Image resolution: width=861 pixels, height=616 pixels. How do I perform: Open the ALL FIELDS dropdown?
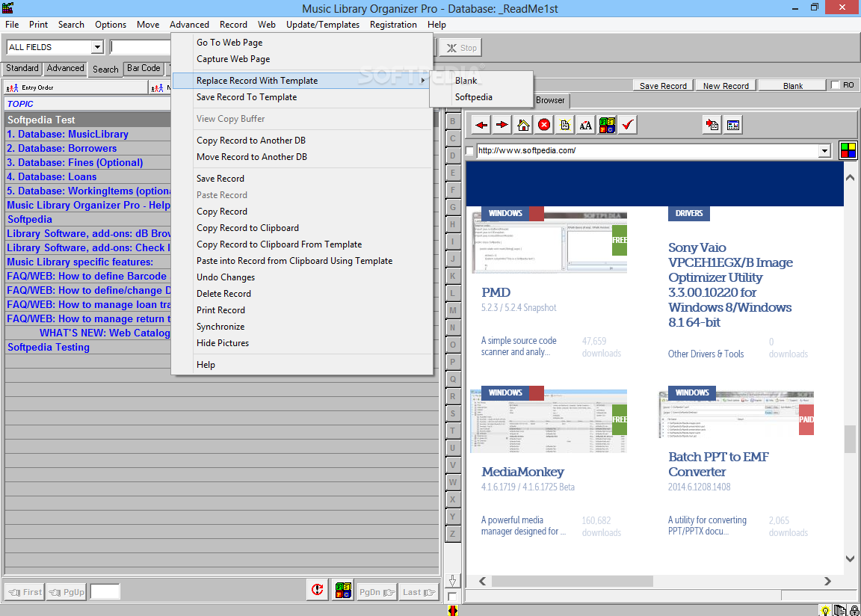coord(97,47)
